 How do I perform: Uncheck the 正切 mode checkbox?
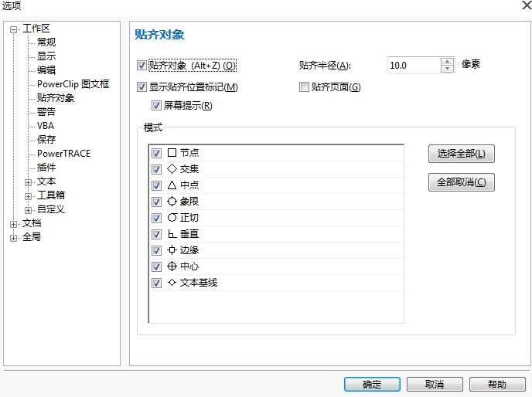coord(156,218)
